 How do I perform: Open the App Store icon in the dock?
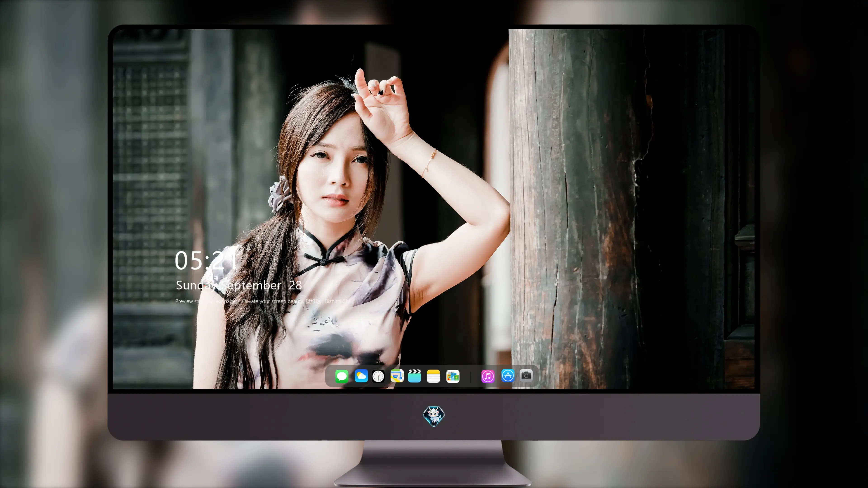click(x=508, y=375)
